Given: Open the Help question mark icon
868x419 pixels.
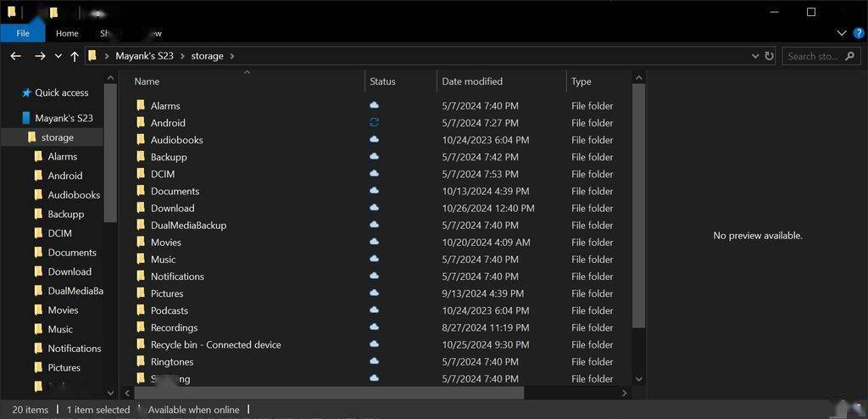Looking at the screenshot, I should [x=859, y=33].
